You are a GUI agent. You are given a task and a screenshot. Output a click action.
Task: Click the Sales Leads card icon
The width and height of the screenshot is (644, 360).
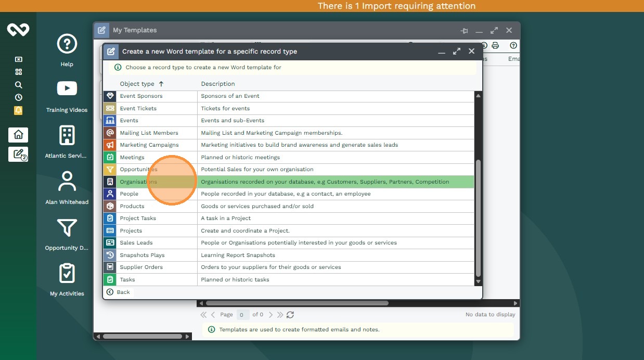click(x=110, y=242)
